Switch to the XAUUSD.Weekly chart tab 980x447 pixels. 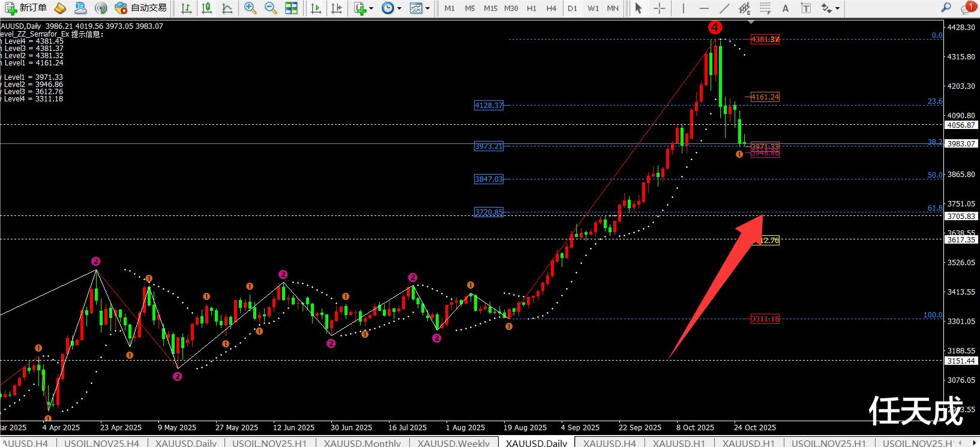(454, 443)
